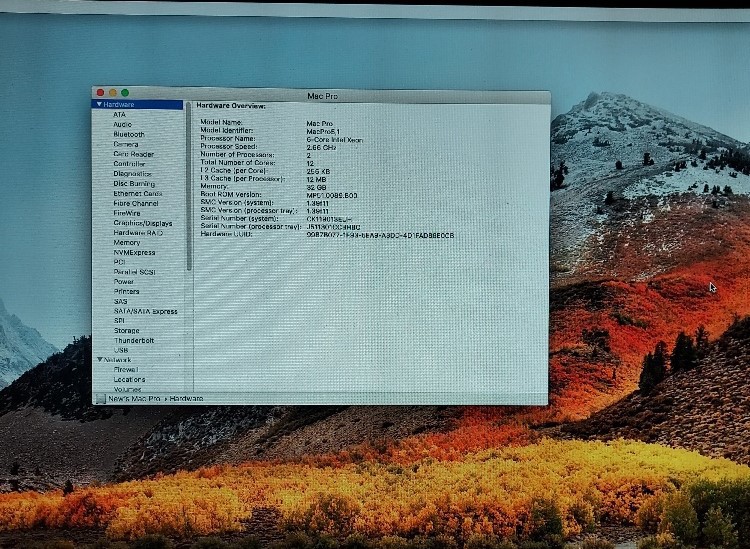750x549 pixels.
Task: Close the Mac Pro window
Action: point(100,92)
